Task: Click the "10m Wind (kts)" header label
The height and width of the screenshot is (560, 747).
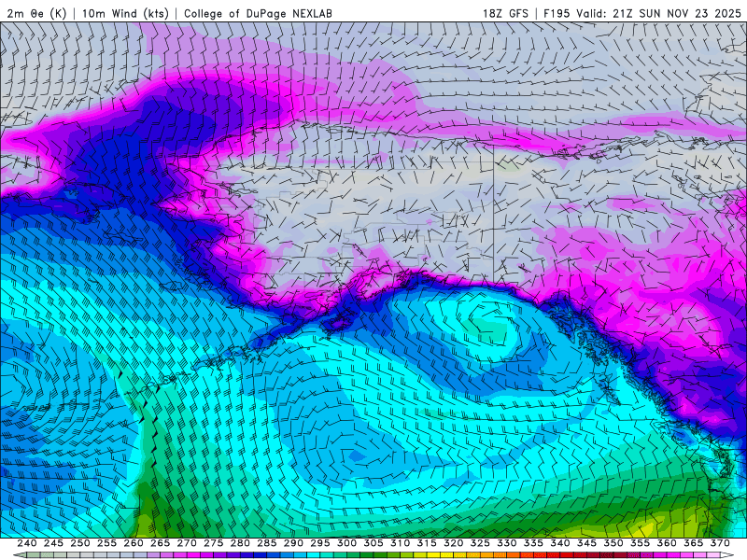Action: 125,13
